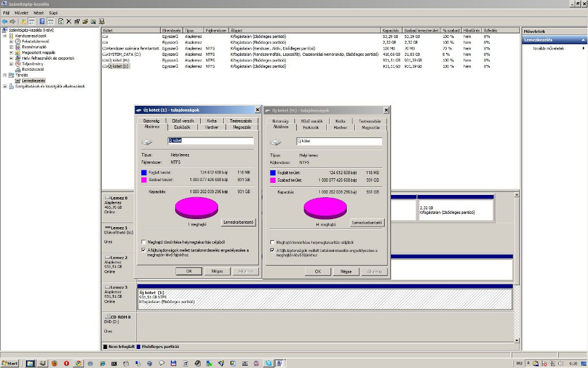Click Mégse in the I: properties dialog
The height and width of the screenshot is (368, 588).
pos(217,271)
